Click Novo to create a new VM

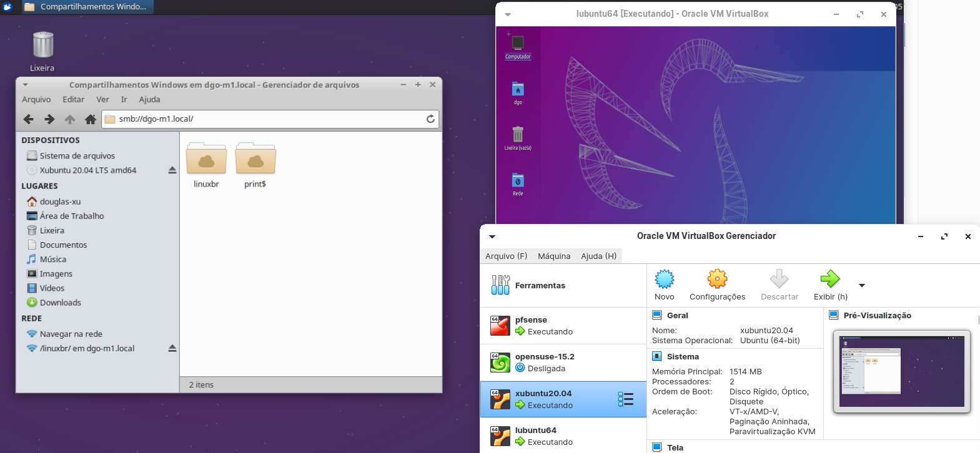click(665, 285)
